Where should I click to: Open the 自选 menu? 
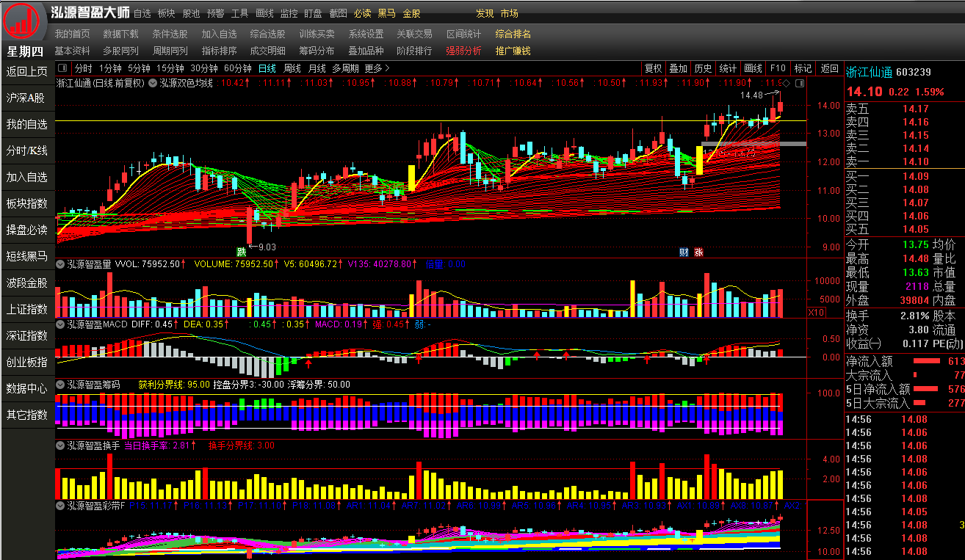[142, 13]
